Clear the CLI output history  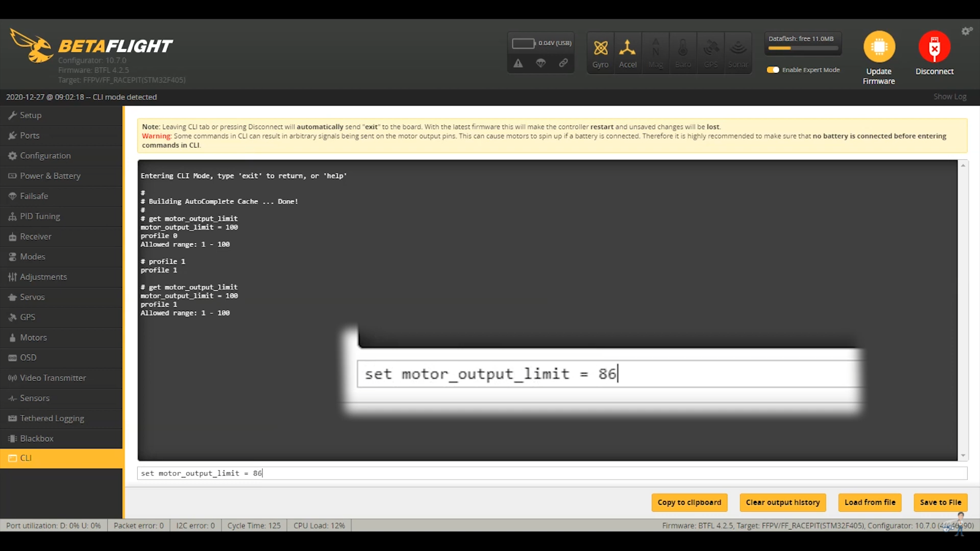pos(782,502)
